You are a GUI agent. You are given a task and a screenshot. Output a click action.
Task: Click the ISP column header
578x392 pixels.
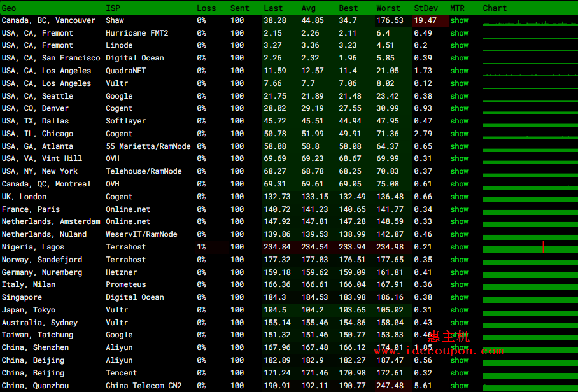pyautogui.click(x=113, y=8)
